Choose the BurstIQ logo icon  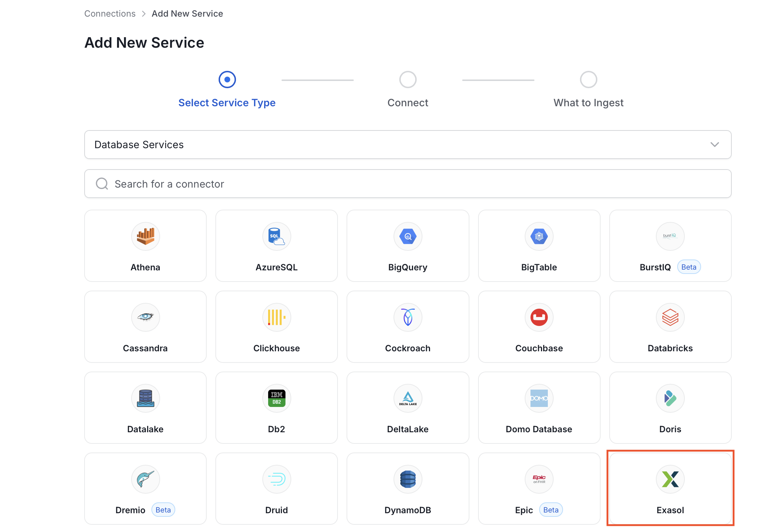coord(670,236)
